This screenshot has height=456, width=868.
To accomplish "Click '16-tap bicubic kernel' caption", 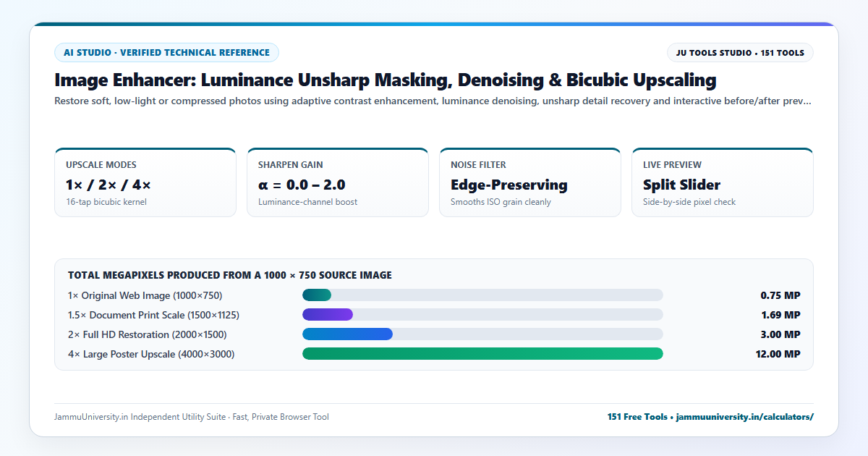I will click(106, 202).
